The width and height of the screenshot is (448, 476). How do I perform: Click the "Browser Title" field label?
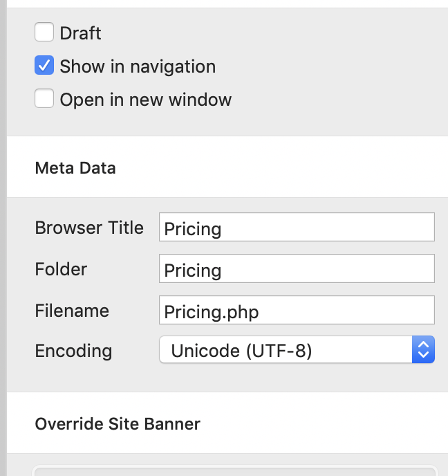pyautogui.click(x=89, y=228)
